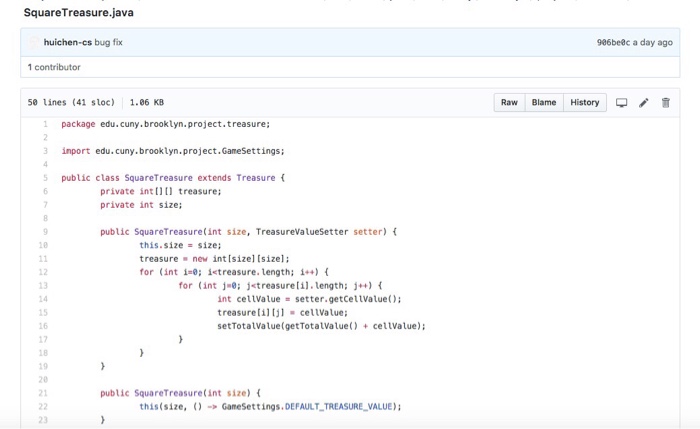This screenshot has height=429, width=700.
Task: Click 'public class SquareTreasure extends Treasure' line
Action: [173, 178]
